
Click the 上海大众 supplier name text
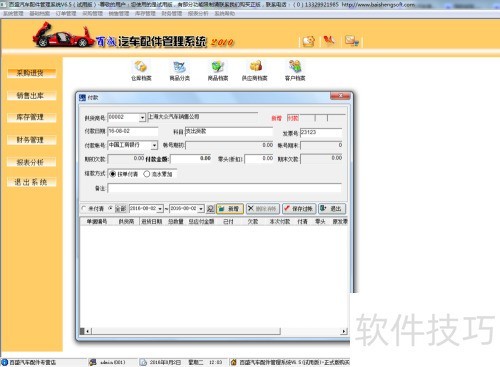click(x=173, y=117)
